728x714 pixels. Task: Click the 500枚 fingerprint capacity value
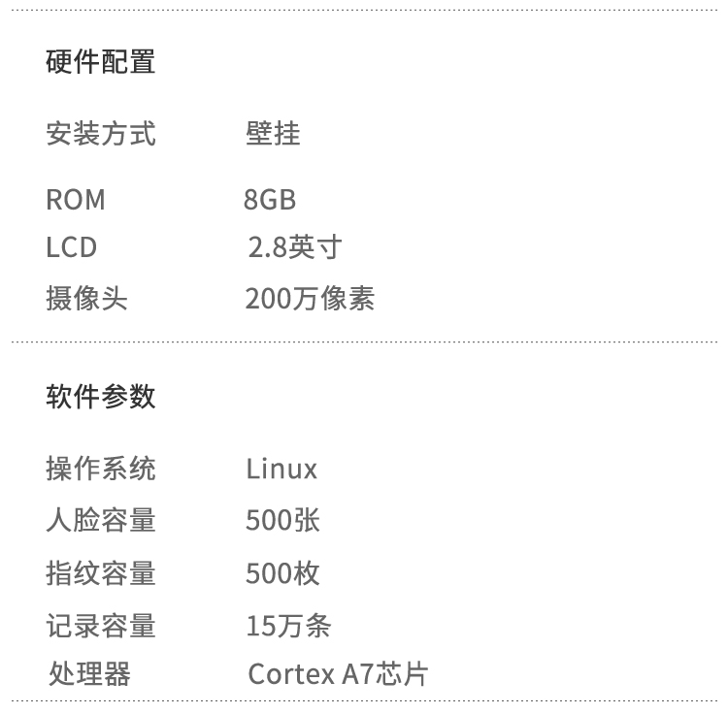pyautogui.click(x=282, y=573)
